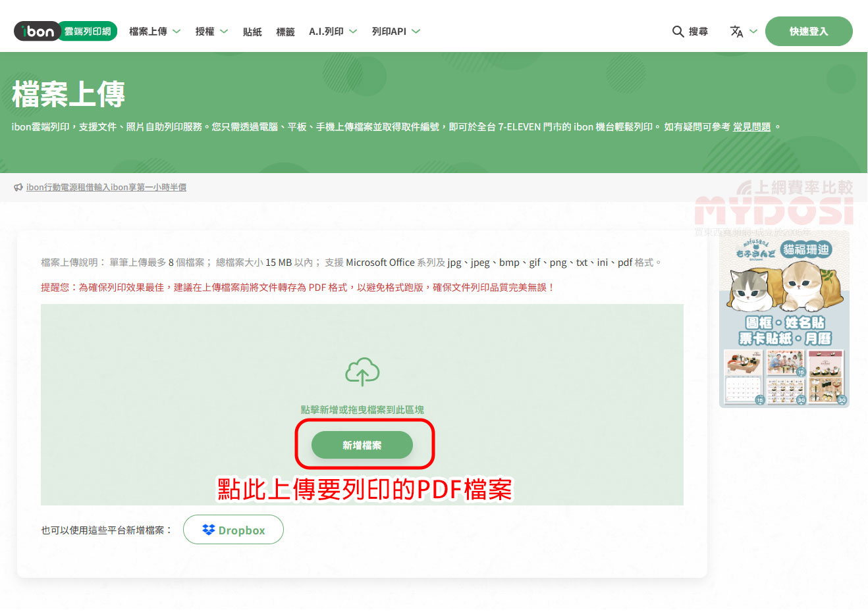Open the 貼紙 menu item
The width and height of the screenshot is (868, 614).
[x=252, y=32]
